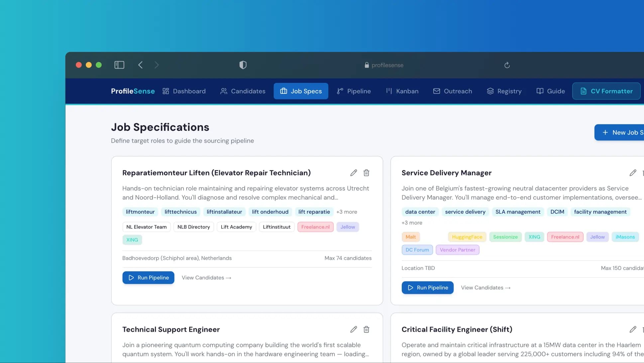
Task: Click pencil icon on Technical Support Engineer
Action: coord(354,329)
